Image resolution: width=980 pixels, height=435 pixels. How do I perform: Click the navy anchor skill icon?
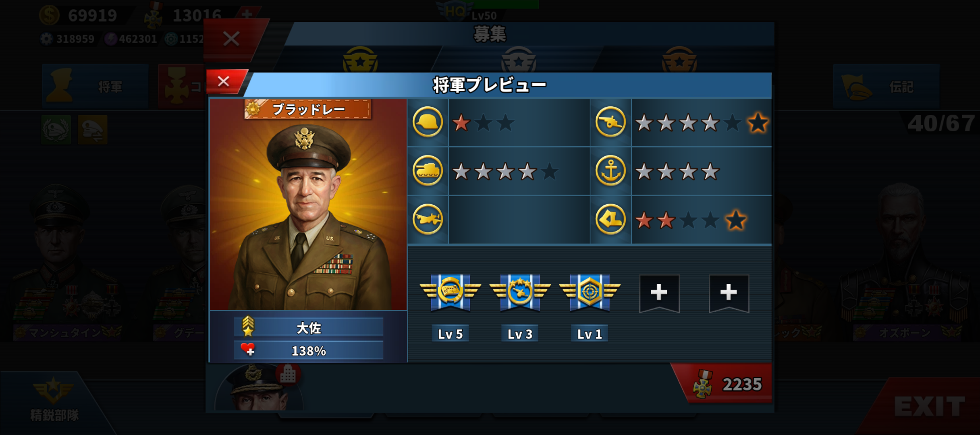click(x=610, y=171)
